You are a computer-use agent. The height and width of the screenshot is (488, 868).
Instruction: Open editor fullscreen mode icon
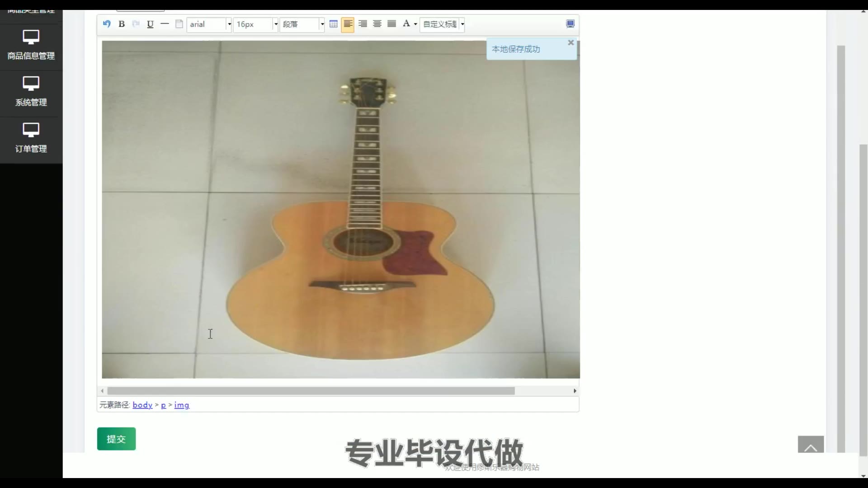pyautogui.click(x=570, y=24)
